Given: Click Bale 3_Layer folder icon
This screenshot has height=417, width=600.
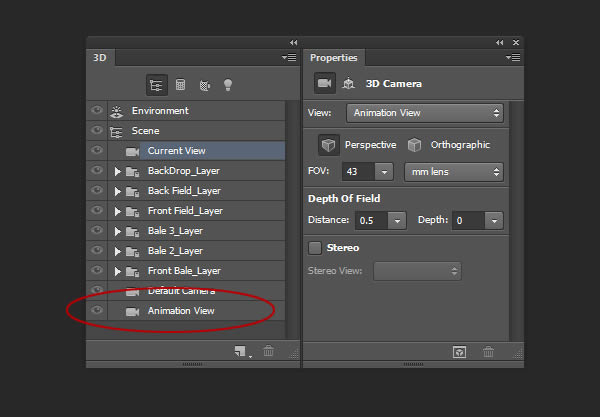Looking at the screenshot, I should click(x=132, y=231).
